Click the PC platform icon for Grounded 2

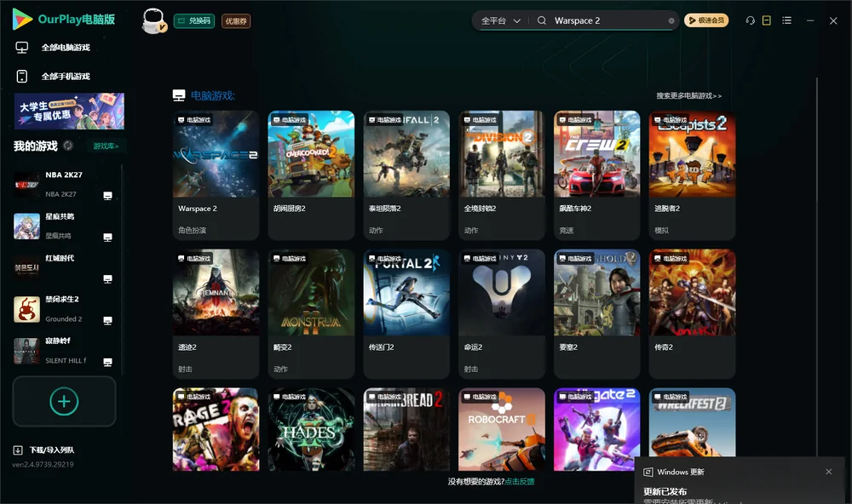(x=107, y=320)
